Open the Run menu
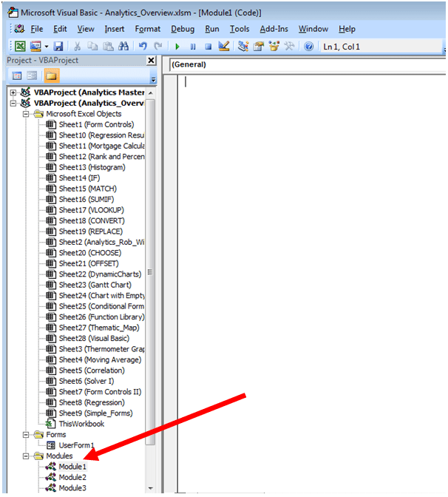Image resolution: width=448 pixels, height=497 pixels. (212, 29)
